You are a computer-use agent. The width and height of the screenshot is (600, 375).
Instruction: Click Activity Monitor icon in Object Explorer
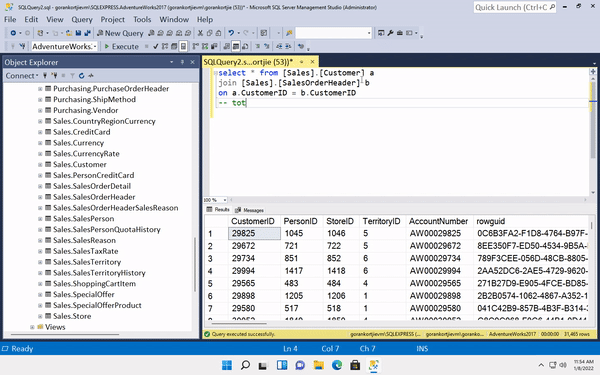91,76
